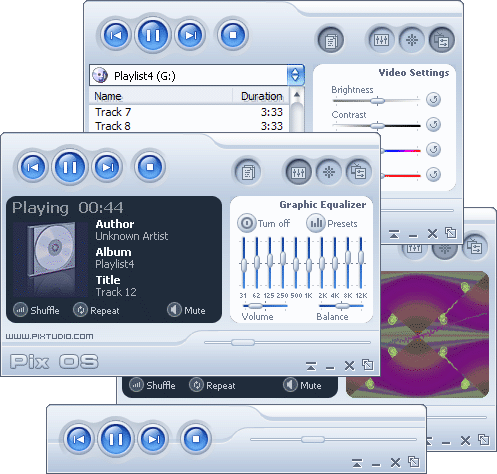This screenshot has height=474, width=497.
Task: Click the Duration column header
Action: click(261, 96)
